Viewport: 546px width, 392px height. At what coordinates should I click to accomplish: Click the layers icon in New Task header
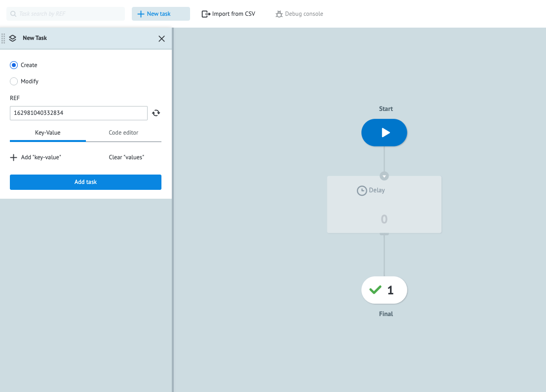click(13, 38)
